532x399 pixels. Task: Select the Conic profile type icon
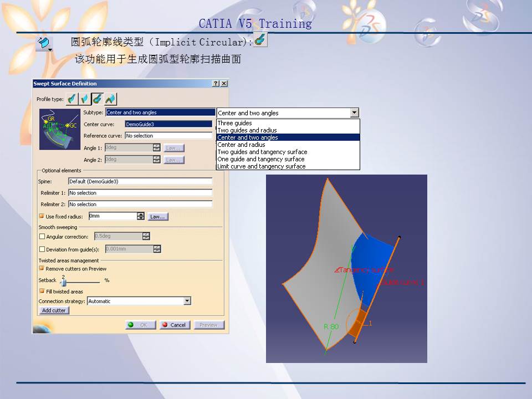(x=109, y=98)
